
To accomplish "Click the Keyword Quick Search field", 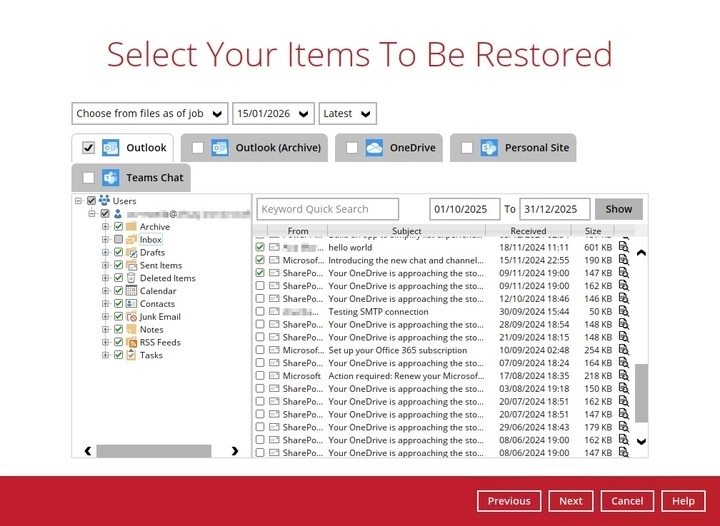I will pos(328,209).
